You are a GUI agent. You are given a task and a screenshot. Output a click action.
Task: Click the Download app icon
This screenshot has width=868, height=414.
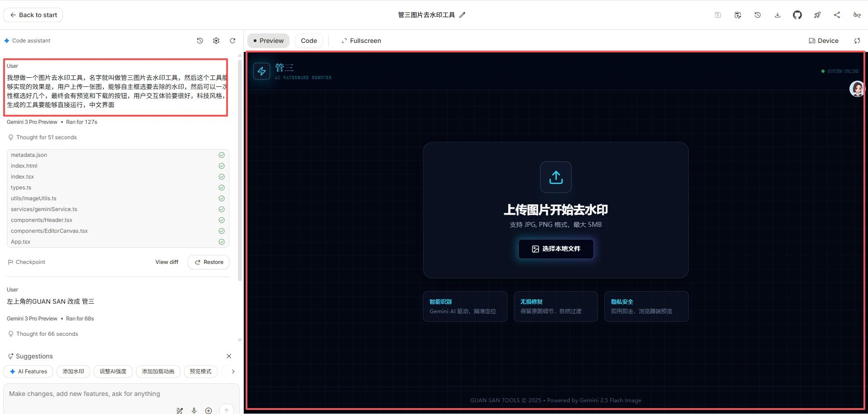pyautogui.click(x=778, y=15)
